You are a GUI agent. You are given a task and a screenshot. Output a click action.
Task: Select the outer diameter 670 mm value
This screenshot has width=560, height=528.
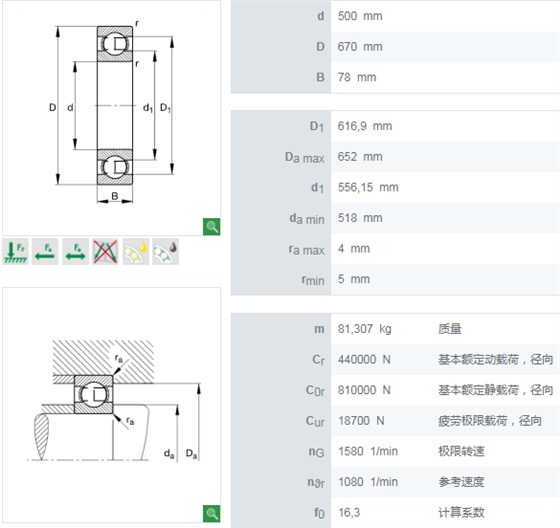(x=360, y=47)
